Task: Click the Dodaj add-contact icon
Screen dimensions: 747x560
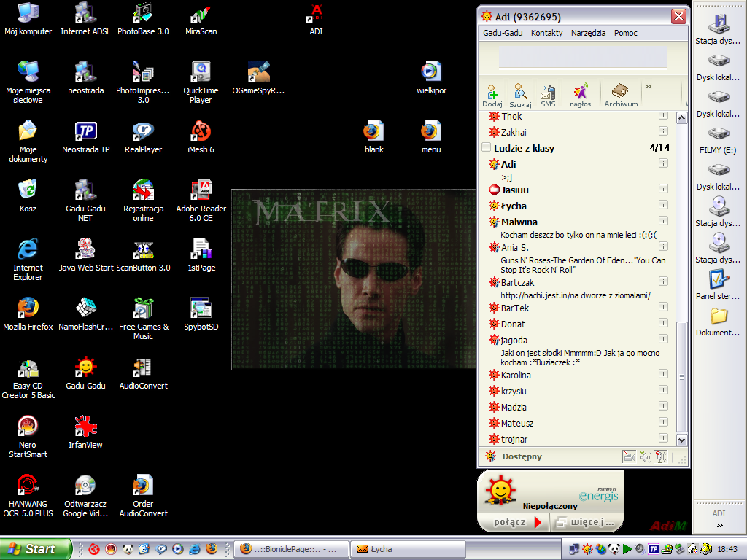Action: click(x=492, y=94)
